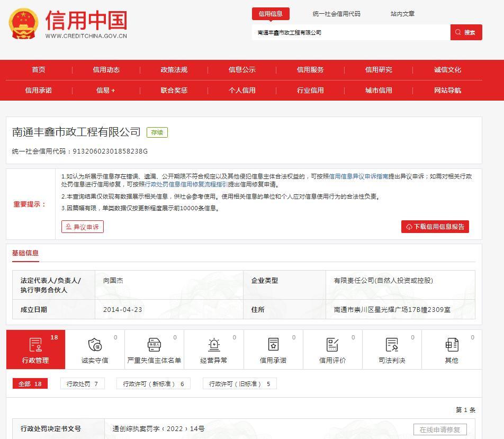The height and width of the screenshot is (439, 504).
Task: Open 信用承诺 document icon
Action: [x=273, y=344]
